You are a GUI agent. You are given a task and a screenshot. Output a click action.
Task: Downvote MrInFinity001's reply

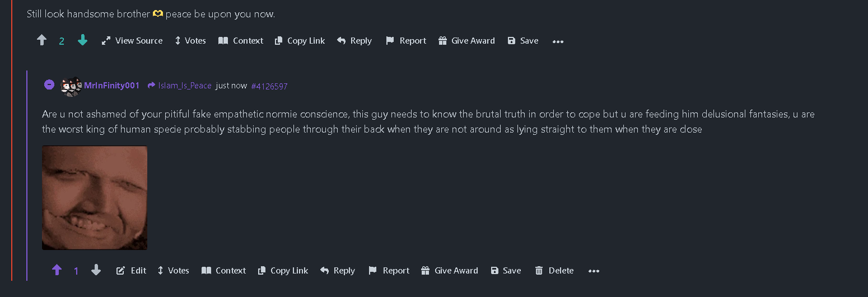(96, 271)
